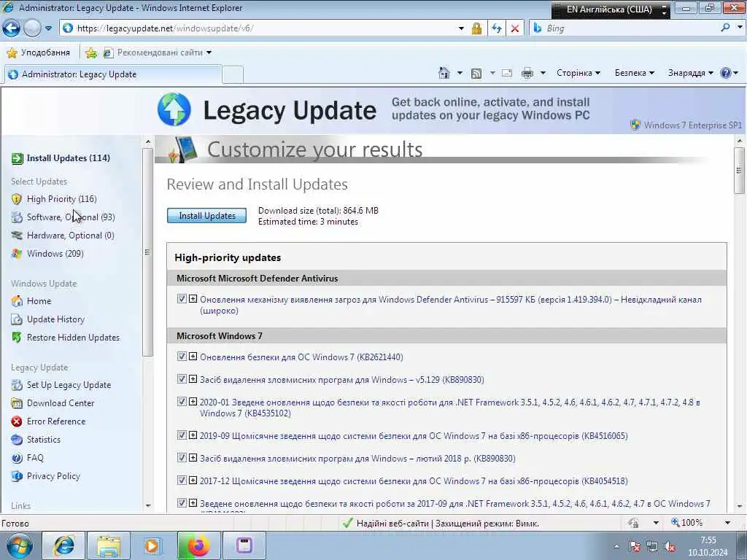The image size is (747, 560).
Task: Open Restore Hidden Updates
Action: pyautogui.click(x=73, y=337)
